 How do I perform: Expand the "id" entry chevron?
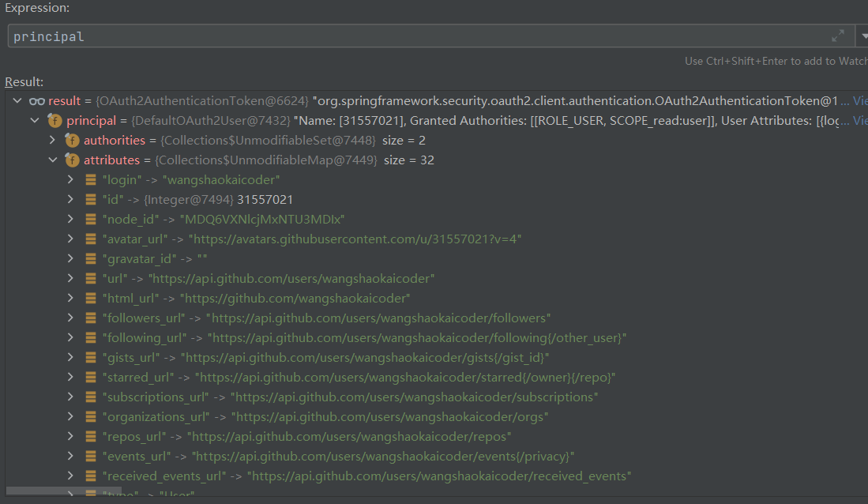[70, 200]
